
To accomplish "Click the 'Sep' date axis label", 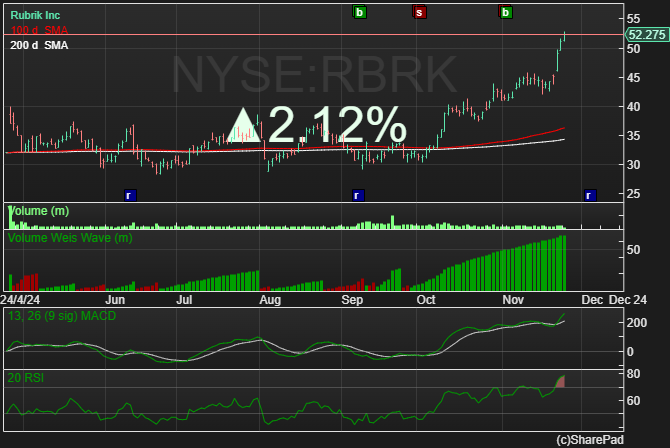I will click(x=352, y=300).
